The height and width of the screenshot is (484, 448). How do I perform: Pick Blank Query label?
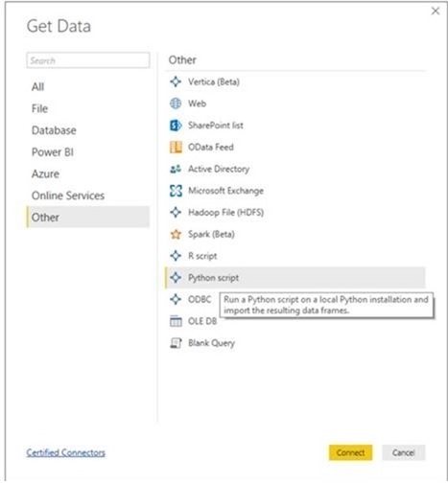point(211,343)
